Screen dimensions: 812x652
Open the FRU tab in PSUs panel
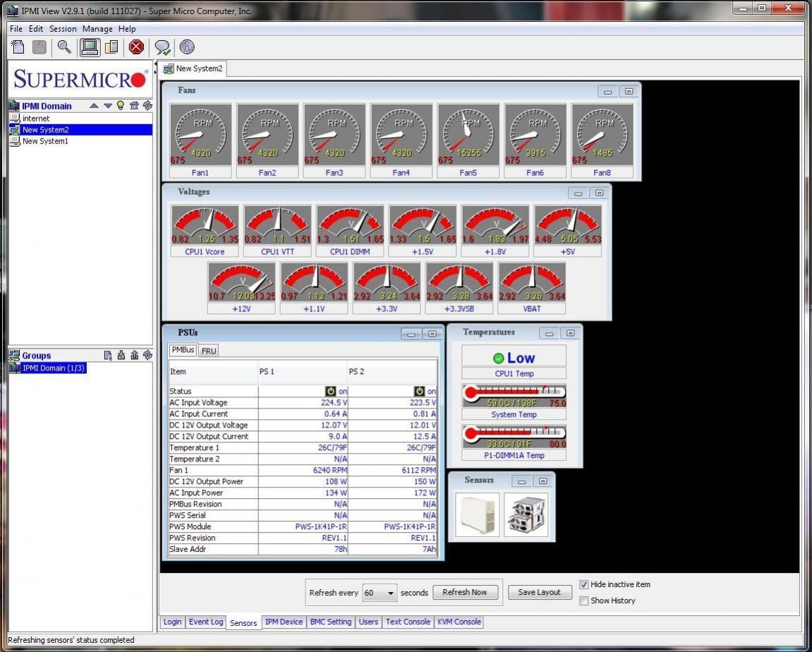tap(209, 351)
